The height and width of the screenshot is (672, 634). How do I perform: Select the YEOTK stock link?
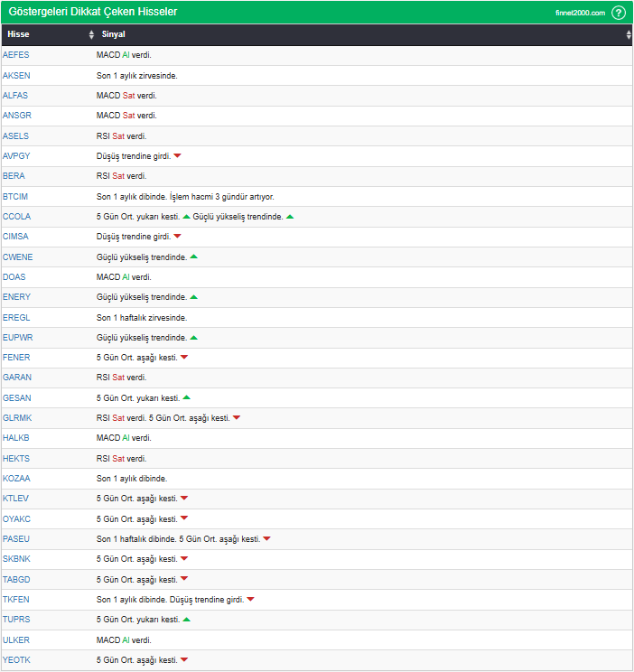(x=16, y=660)
